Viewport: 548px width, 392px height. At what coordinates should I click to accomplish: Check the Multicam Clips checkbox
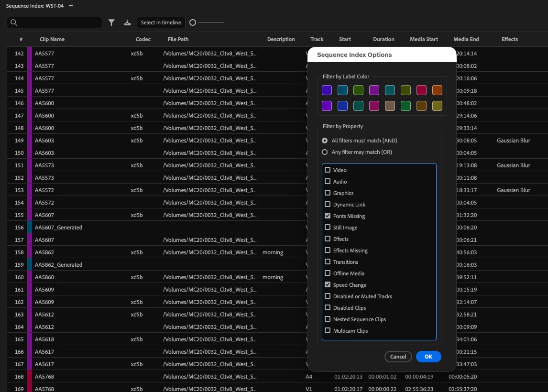(328, 330)
